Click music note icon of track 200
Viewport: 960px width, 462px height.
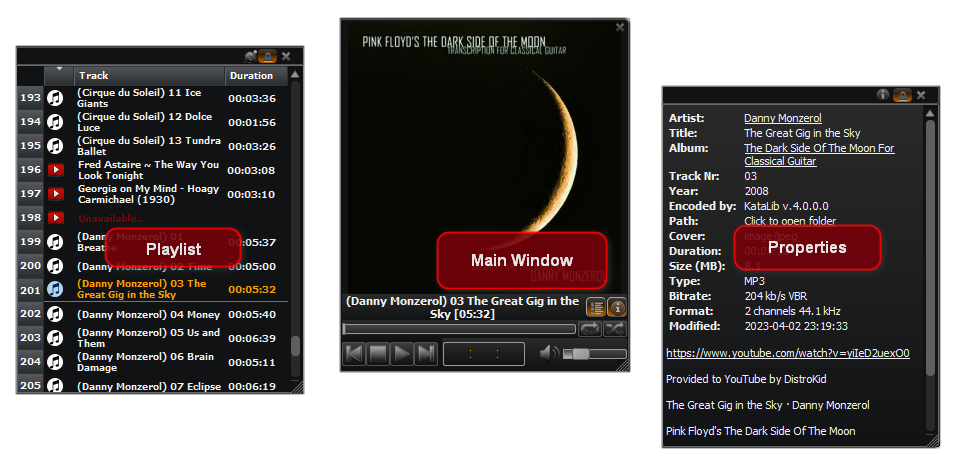click(56, 266)
